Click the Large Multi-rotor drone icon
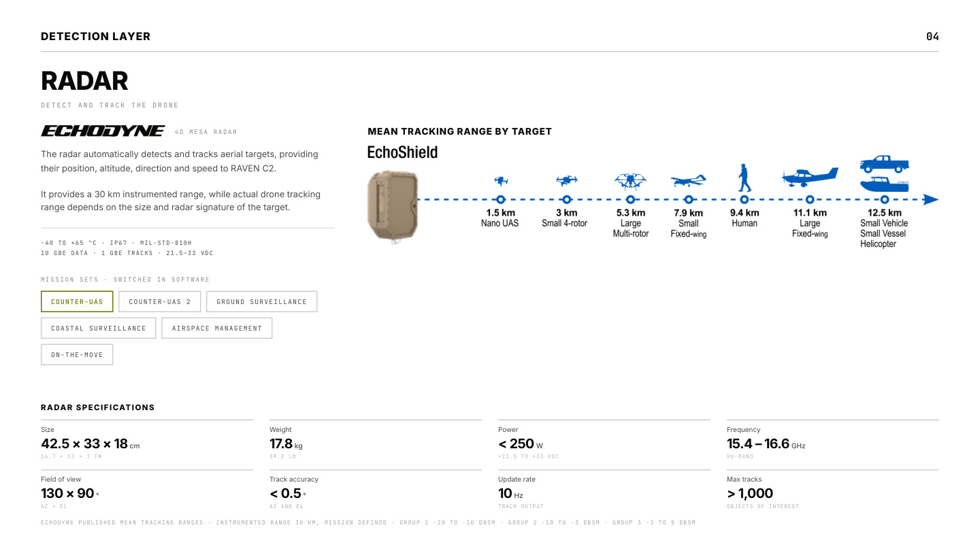 630,180
